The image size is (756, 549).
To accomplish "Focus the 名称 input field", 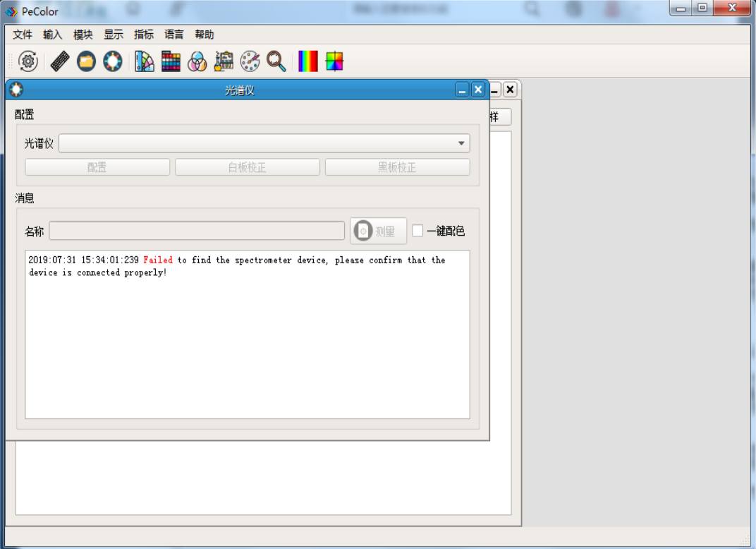I will [x=197, y=231].
